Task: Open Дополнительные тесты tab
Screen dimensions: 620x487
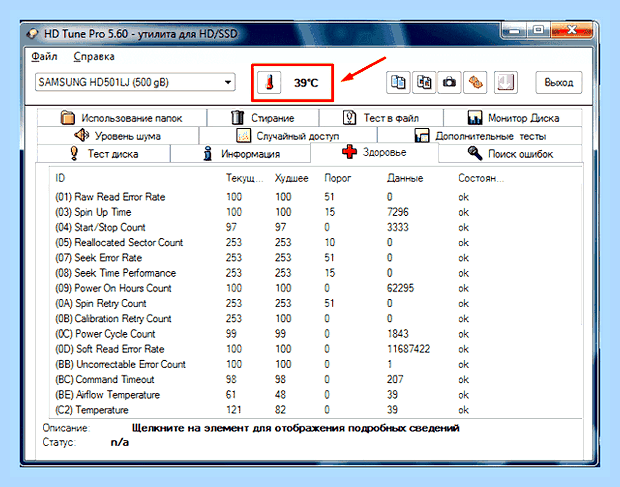Action: tap(480, 136)
